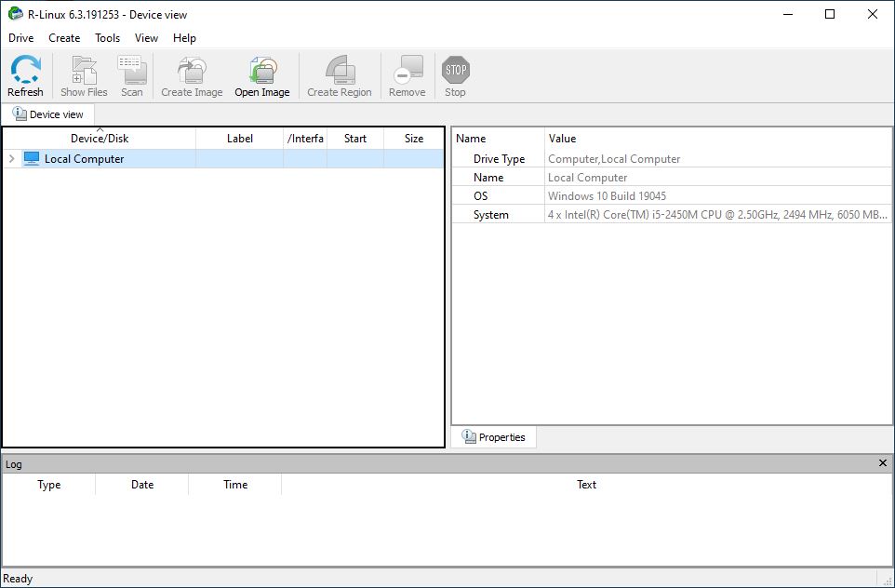Click the Size column header
This screenshot has height=588, width=895.
pos(414,138)
